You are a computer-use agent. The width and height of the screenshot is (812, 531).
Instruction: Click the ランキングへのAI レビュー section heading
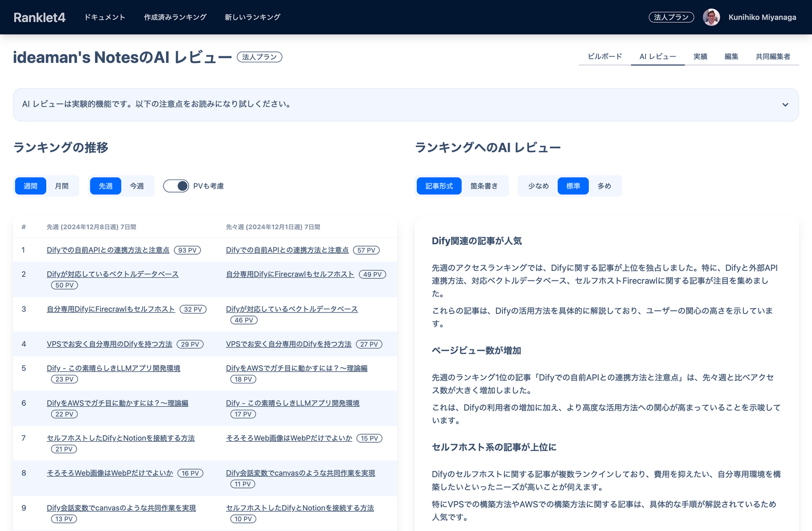[x=488, y=148]
